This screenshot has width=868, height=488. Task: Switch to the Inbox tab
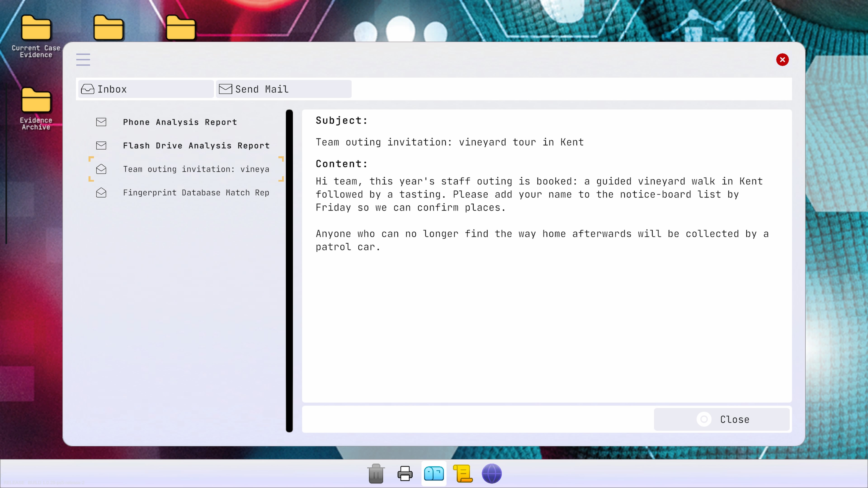pos(146,89)
